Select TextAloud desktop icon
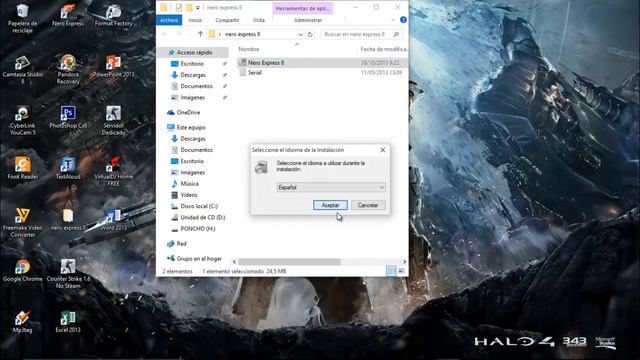640x360 pixels. pyautogui.click(x=68, y=169)
